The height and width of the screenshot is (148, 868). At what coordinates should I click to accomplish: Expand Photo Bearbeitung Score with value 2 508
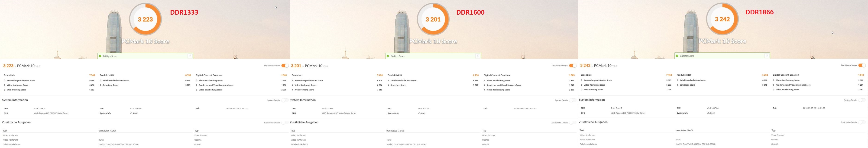click(x=197, y=80)
